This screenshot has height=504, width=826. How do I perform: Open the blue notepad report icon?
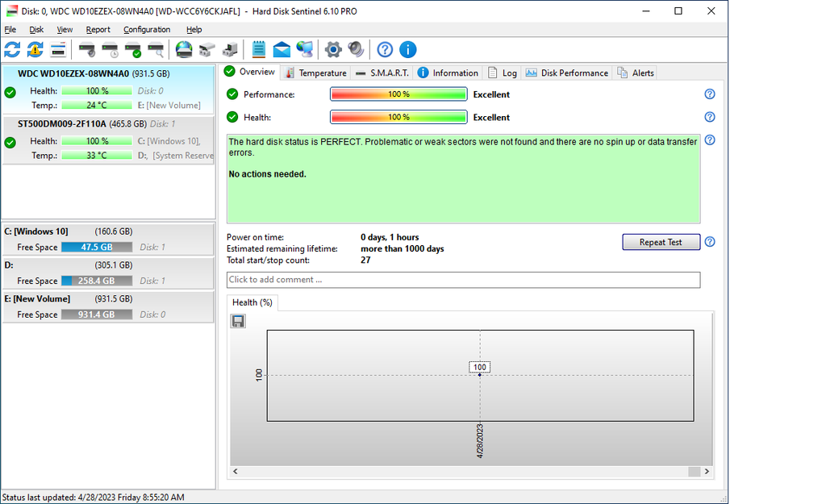pyautogui.click(x=259, y=49)
